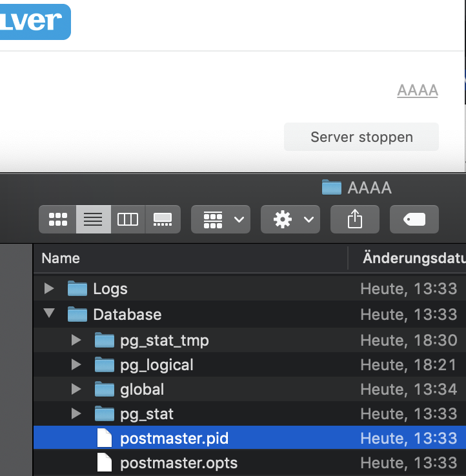The width and height of the screenshot is (466, 476).
Task: Expand the Logs folder
Action: click(x=49, y=288)
